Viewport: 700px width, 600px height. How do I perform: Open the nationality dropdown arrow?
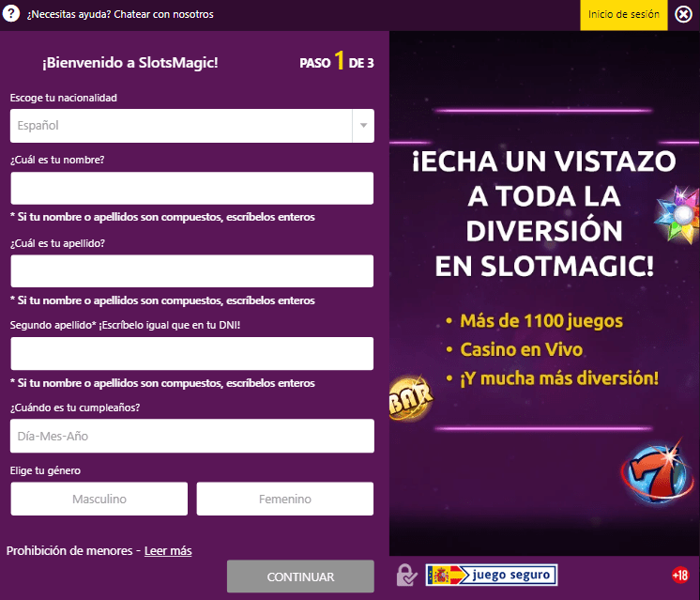pos(363,126)
